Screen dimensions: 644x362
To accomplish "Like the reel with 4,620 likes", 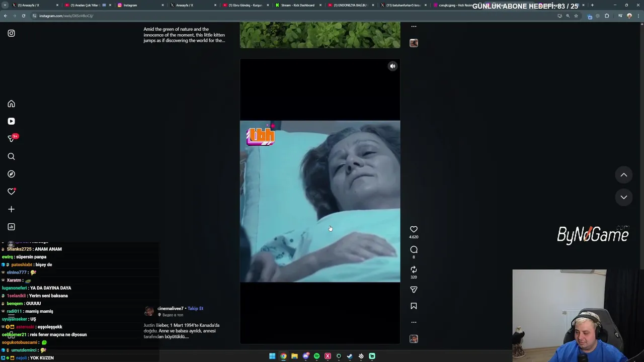I will (x=414, y=229).
